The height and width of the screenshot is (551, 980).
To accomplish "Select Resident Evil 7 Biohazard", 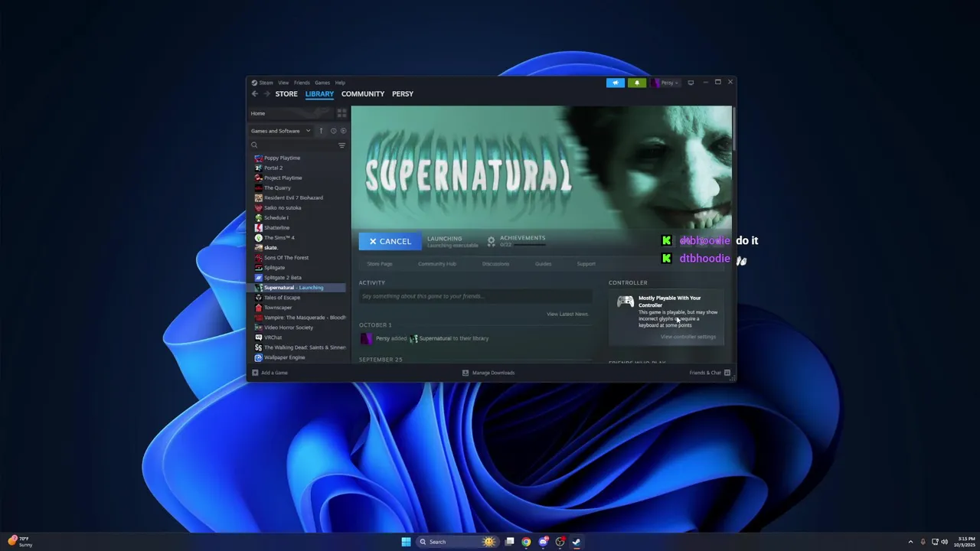I will pyautogui.click(x=293, y=197).
